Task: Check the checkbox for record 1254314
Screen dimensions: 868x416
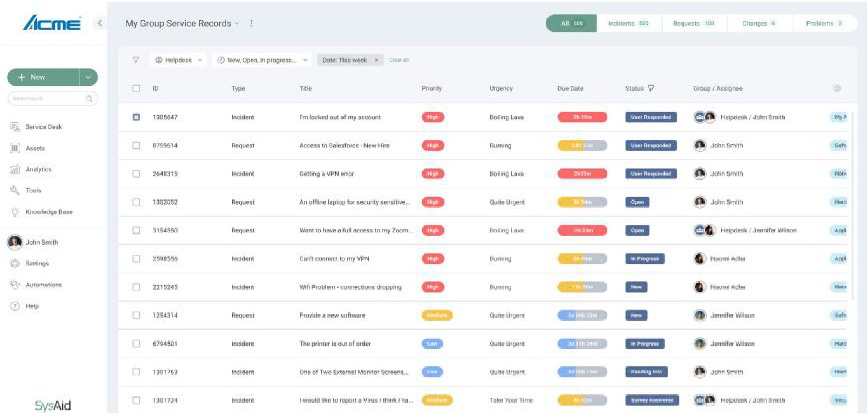Action: click(136, 315)
